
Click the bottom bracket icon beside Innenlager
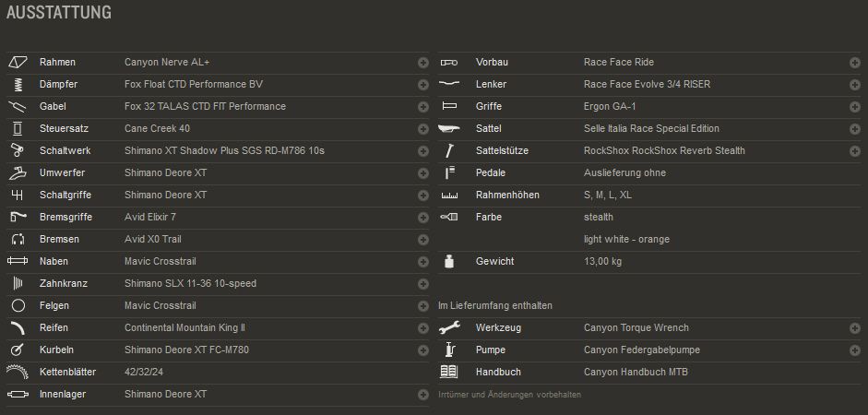18,394
